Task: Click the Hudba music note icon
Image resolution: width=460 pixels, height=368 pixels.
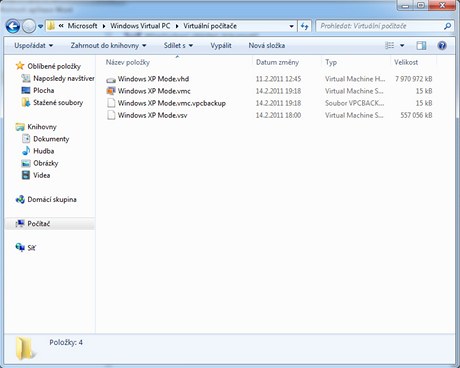Action: point(26,151)
